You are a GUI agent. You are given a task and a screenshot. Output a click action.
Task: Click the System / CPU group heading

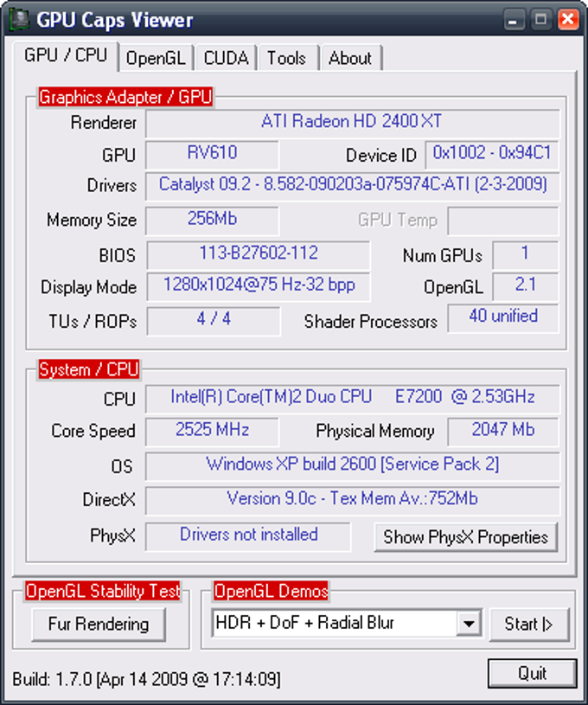click(88, 369)
